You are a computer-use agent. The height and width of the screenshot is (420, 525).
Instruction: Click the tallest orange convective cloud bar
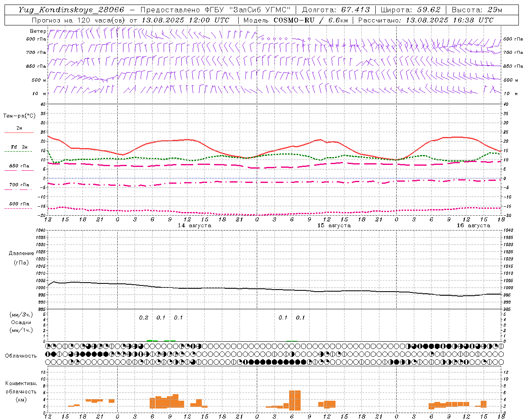coord(295,400)
